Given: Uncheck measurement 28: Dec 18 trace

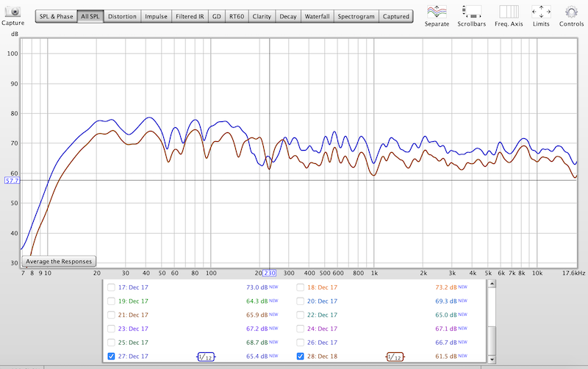Looking at the screenshot, I should [300, 357].
